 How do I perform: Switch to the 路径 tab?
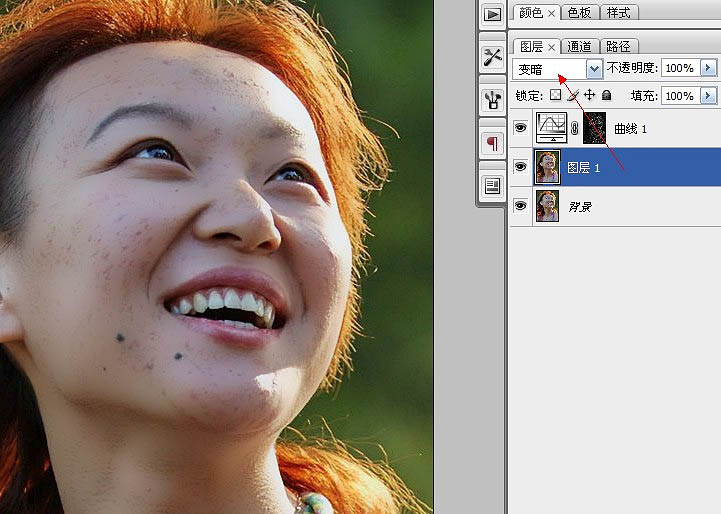tap(618, 46)
